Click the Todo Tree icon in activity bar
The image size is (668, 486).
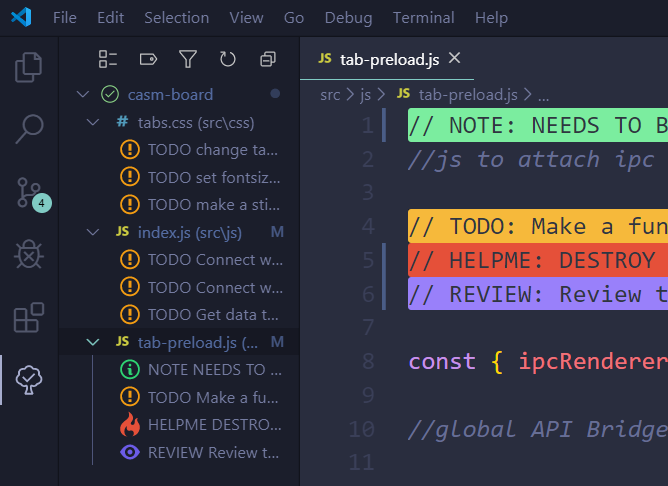[29, 380]
